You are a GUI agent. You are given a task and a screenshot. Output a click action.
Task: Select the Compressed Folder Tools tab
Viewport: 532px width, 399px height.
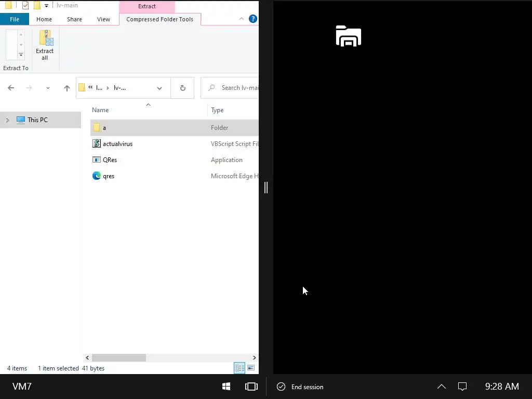(160, 19)
